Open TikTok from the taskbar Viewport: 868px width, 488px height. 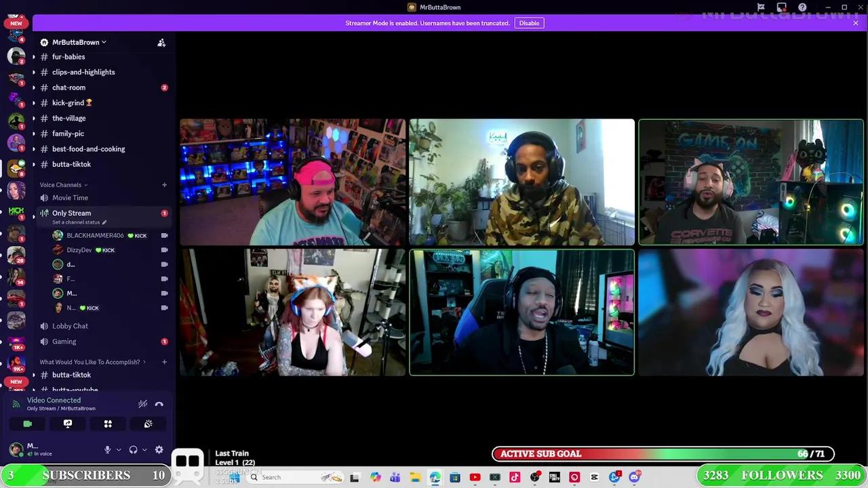coord(514,477)
